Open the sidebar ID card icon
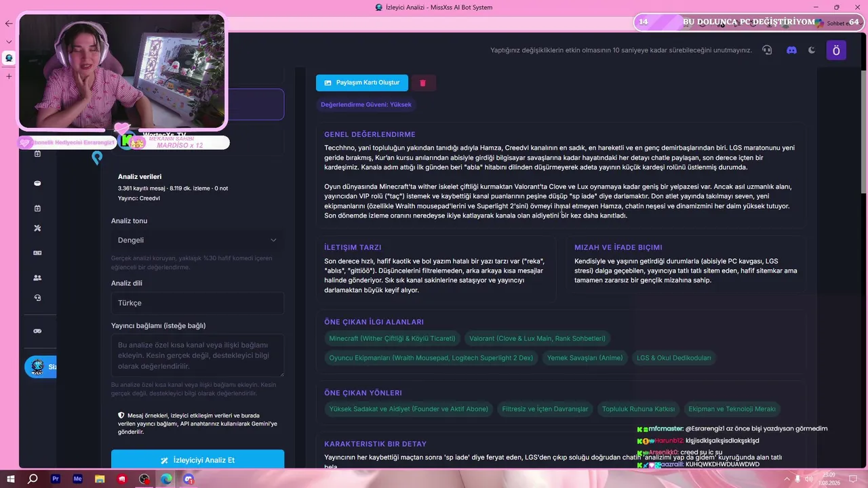This screenshot has height=488, width=868. [x=37, y=253]
